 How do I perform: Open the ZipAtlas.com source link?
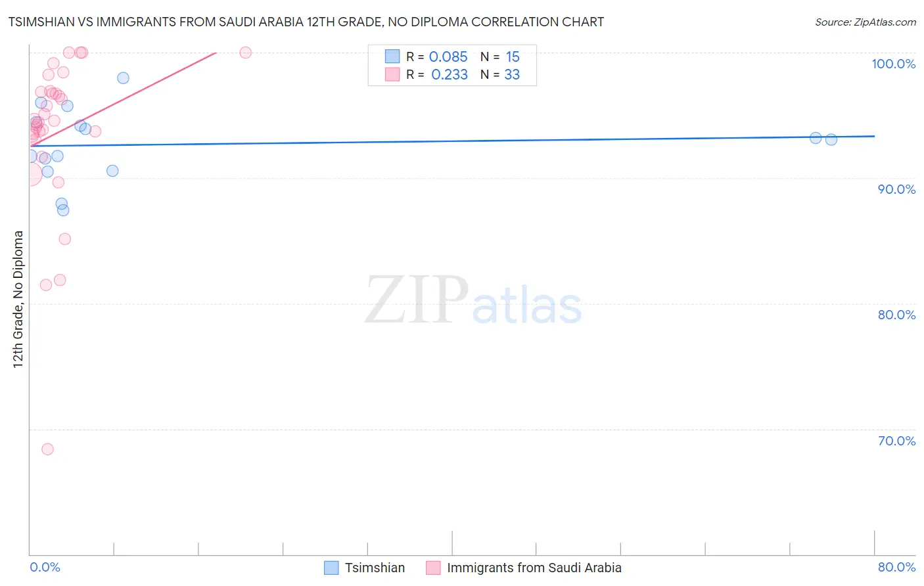click(866, 22)
